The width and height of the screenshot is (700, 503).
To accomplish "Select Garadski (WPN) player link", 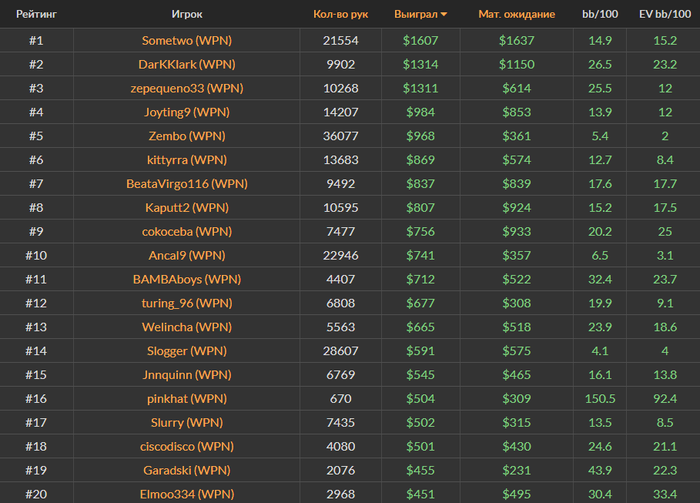I will 187,470.
